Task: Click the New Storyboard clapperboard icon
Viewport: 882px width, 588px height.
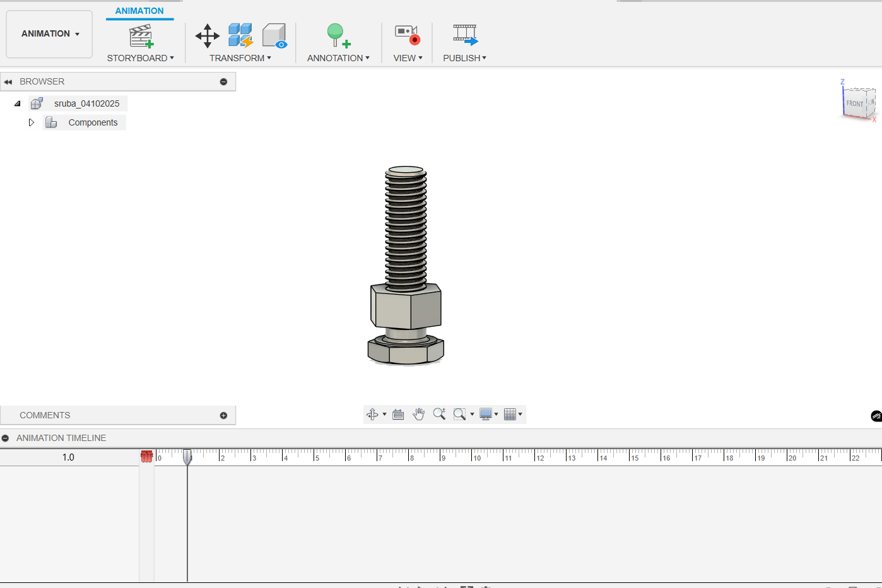Action: coord(141,36)
